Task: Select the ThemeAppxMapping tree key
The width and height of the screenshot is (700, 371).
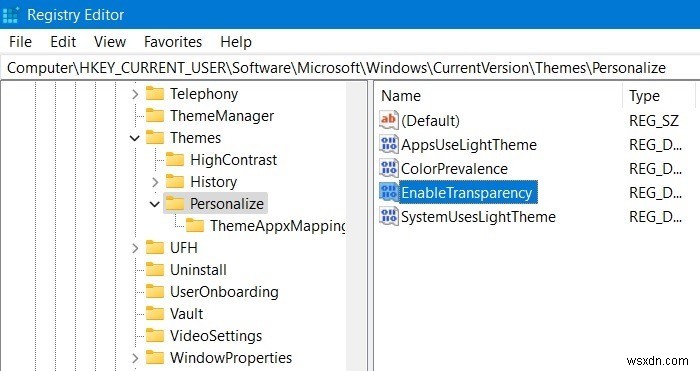Action: point(277,225)
